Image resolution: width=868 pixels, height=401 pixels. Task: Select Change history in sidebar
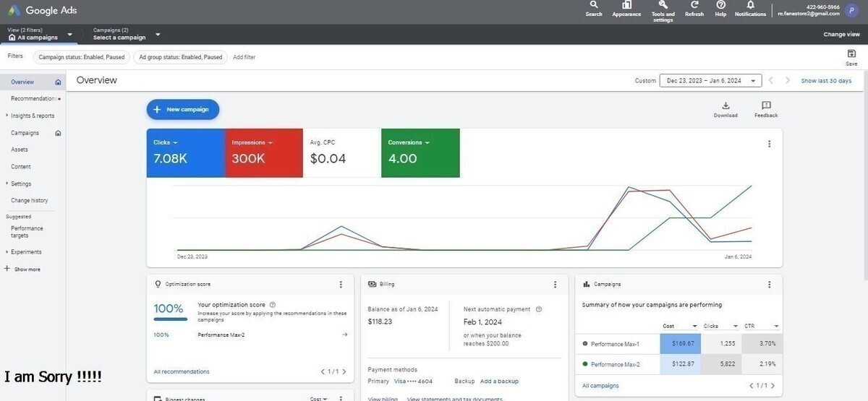pyautogui.click(x=30, y=200)
